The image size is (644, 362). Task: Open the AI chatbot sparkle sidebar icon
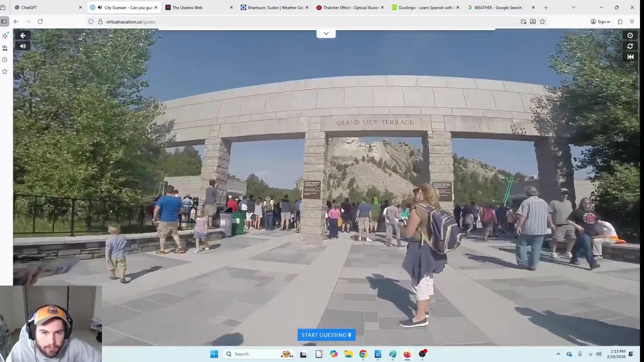(5, 36)
